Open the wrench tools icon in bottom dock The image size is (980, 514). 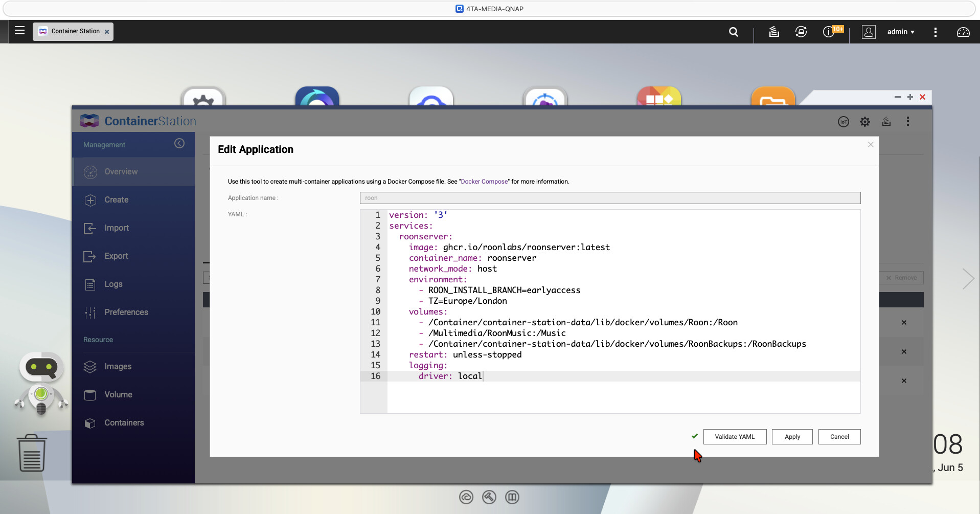click(x=489, y=497)
